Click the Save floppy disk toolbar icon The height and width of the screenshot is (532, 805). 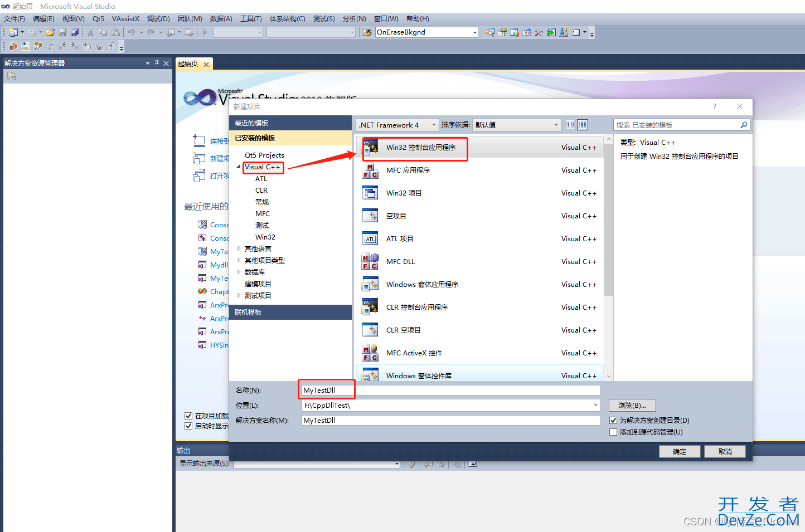(62, 32)
